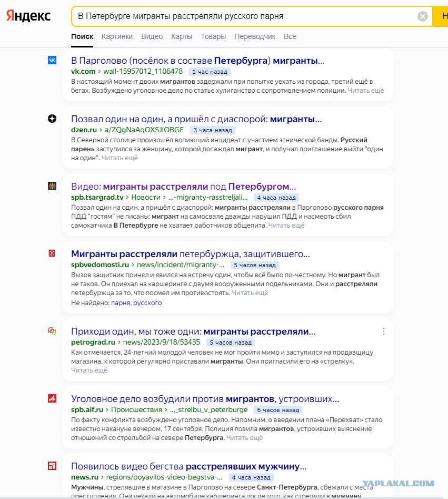Open the three-dot menu on petrograd result
Viewport: 448px width, 499px height.
click(x=384, y=331)
